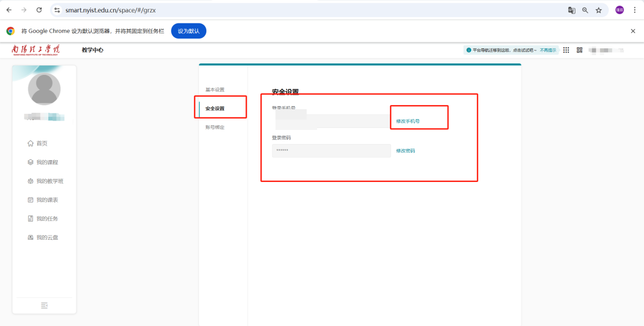Go to 我的课程 in sidebar
Image resolution: width=644 pixels, height=326 pixels.
[47, 162]
